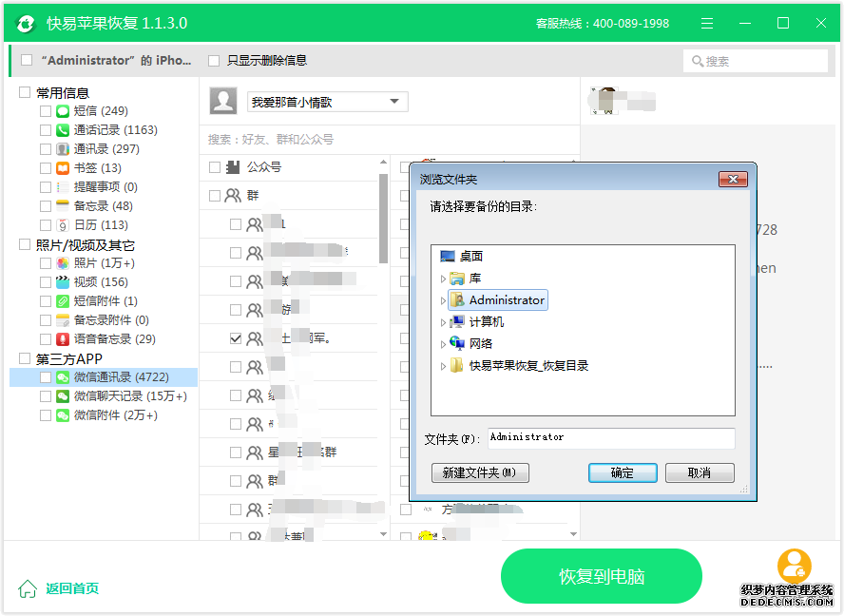This screenshot has width=844, height=616.
Task: Click the account avatar icon beside dropdown
Action: [222, 101]
